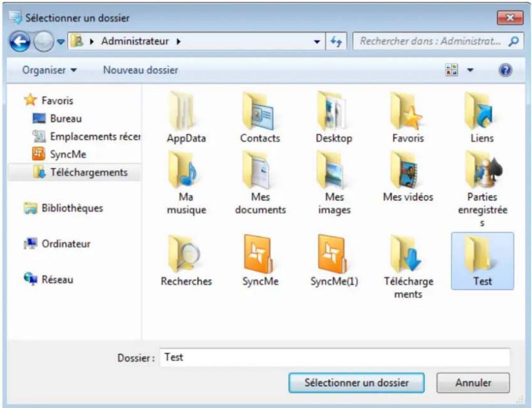Select the SyncMe(1) folder icon
Image resolution: width=532 pixels, height=408 pixels.
(x=332, y=254)
